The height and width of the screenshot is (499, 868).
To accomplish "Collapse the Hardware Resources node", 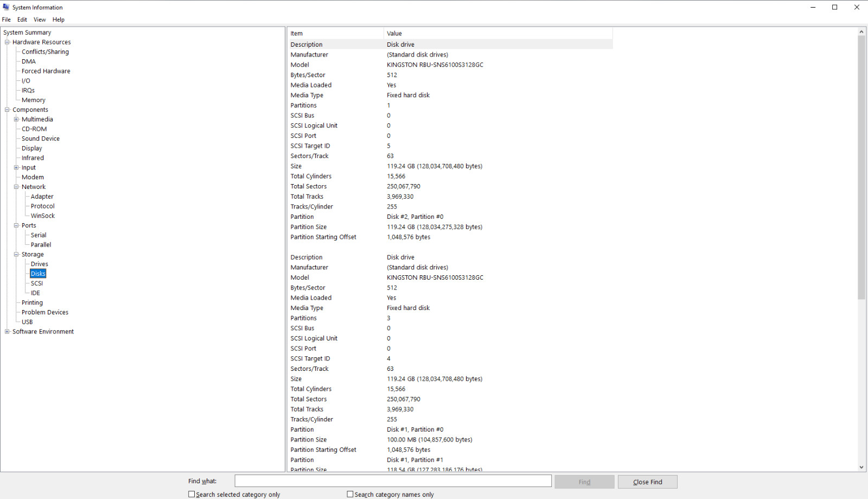I will coord(7,42).
